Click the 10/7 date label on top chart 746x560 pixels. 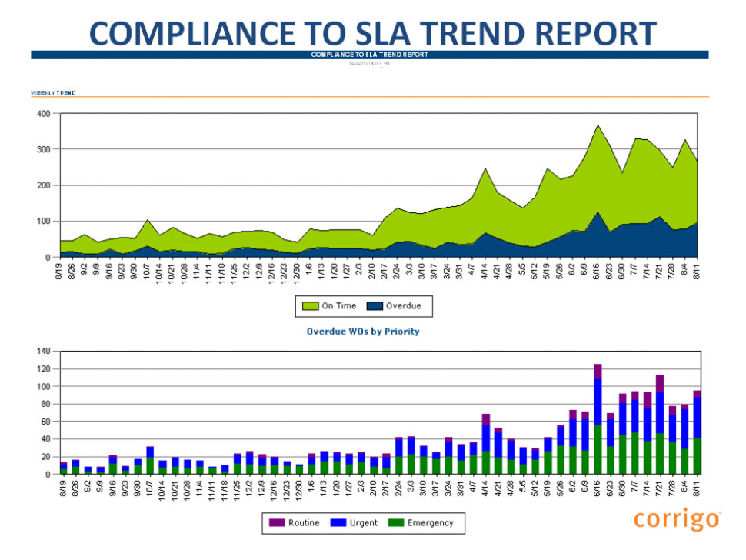point(147,272)
